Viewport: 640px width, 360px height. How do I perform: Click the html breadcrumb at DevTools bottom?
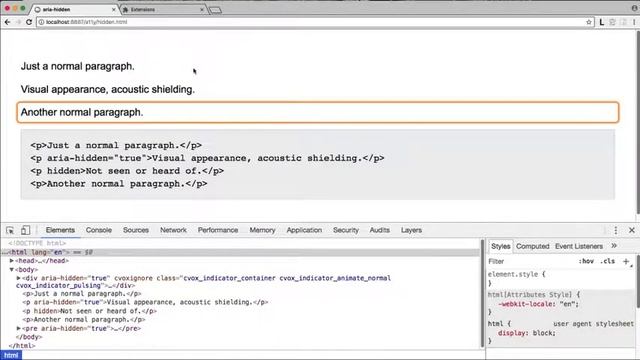pyautogui.click(x=11, y=356)
